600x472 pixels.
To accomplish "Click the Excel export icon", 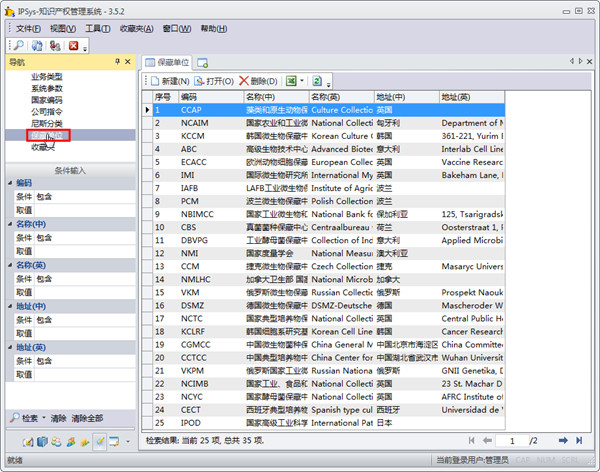I will 291,81.
